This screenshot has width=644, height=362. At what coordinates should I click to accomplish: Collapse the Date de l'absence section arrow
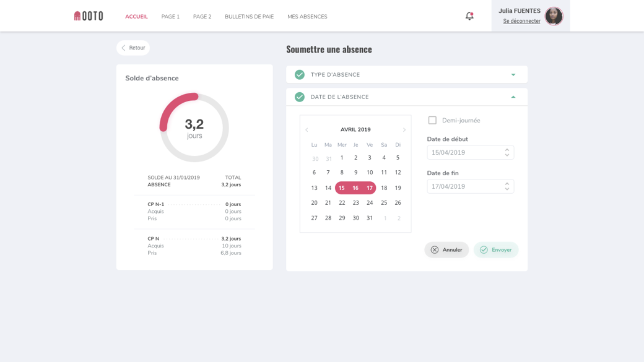[513, 97]
